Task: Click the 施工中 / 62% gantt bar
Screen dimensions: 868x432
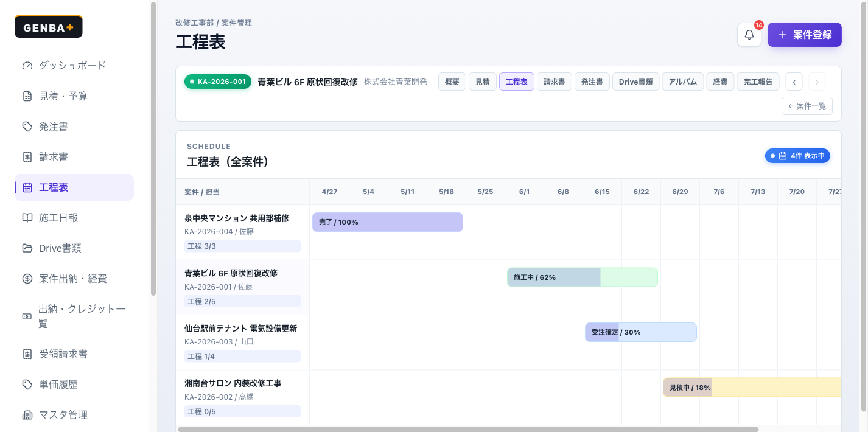Action: (583, 277)
